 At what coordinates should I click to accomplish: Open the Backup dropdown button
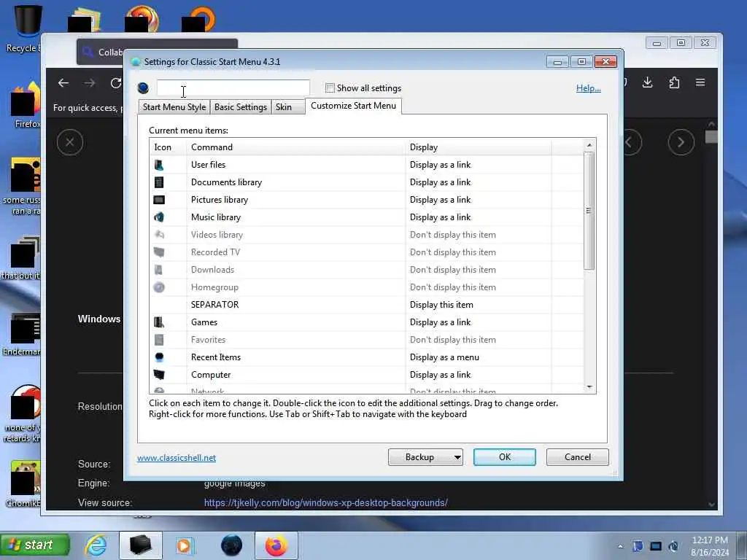point(425,457)
